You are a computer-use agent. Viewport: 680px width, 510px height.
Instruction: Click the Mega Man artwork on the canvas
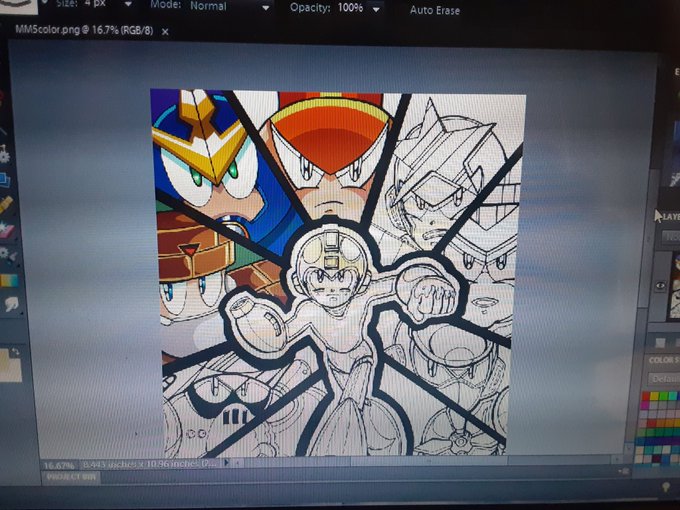(x=336, y=273)
